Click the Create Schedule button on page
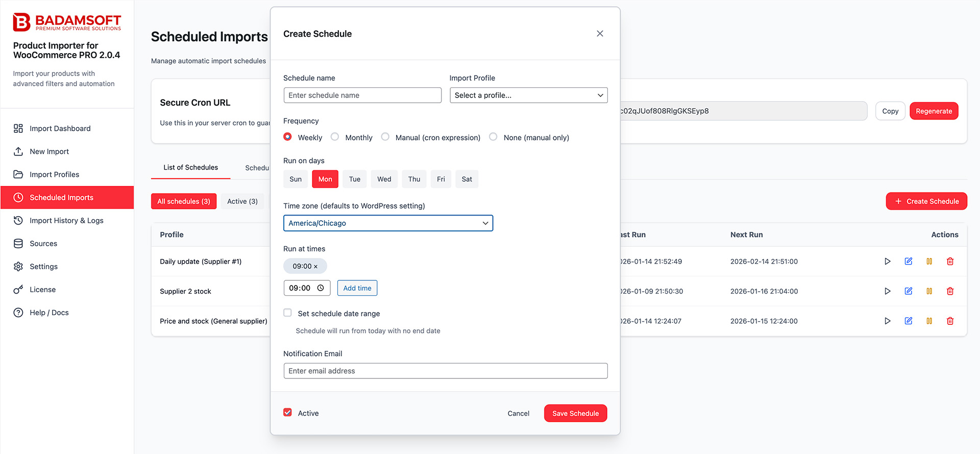The height and width of the screenshot is (454, 980). coord(926,201)
